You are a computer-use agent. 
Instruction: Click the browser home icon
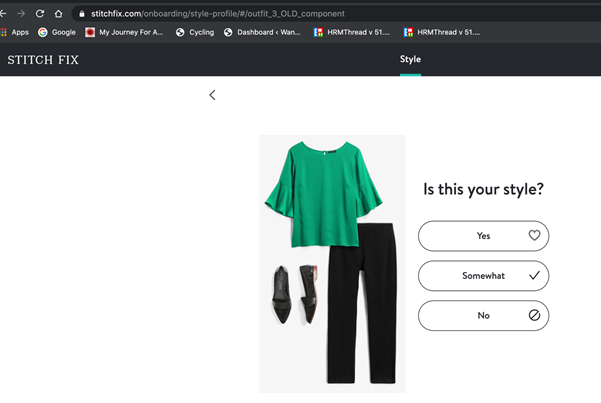tap(58, 14)
